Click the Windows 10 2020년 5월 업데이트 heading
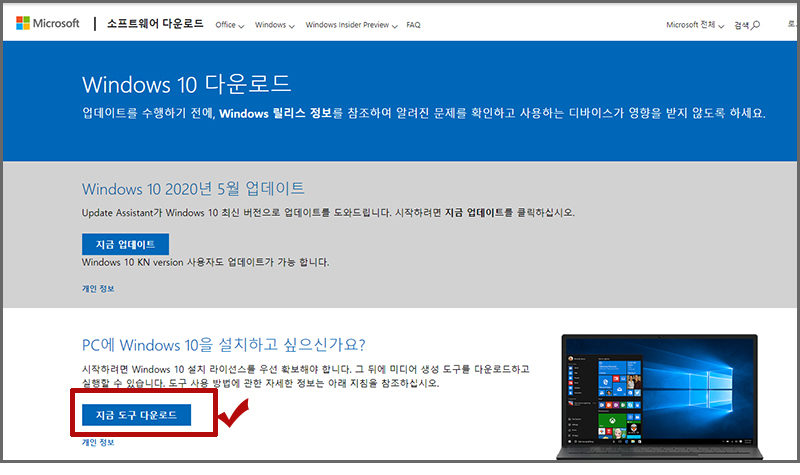Image resolution: width=800 pixels, height=475 pixels. coord(193,189)
